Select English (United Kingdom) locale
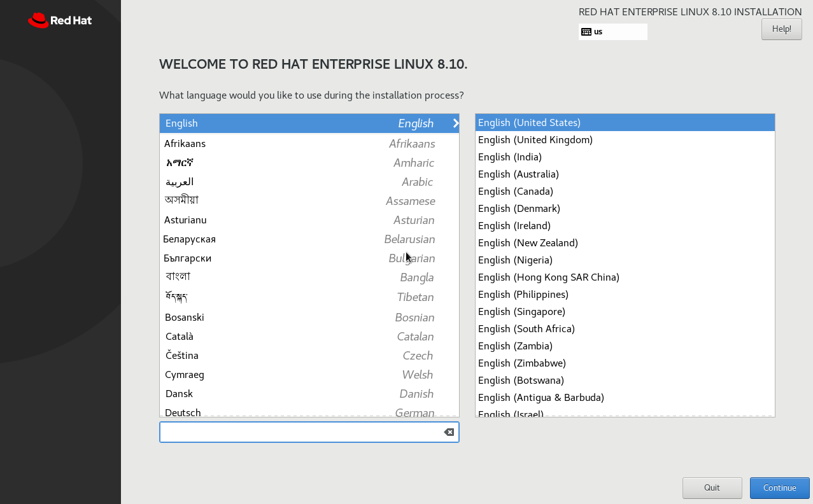 [x=535, y=139]
